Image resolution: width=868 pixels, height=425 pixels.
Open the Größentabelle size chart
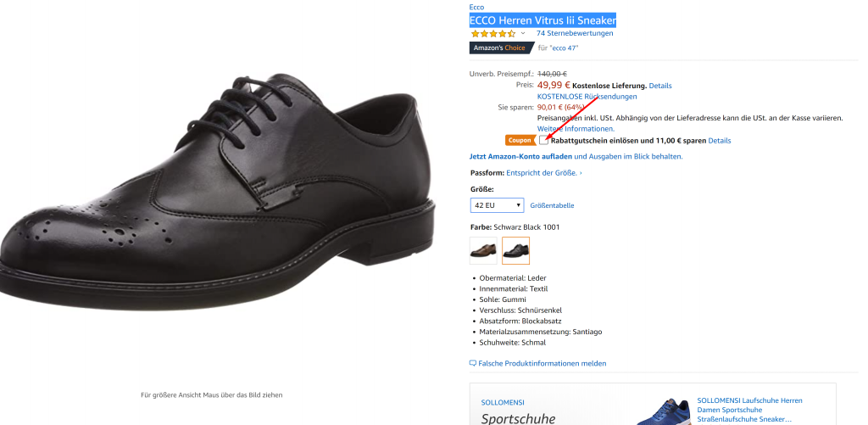[x=552, y=205]
